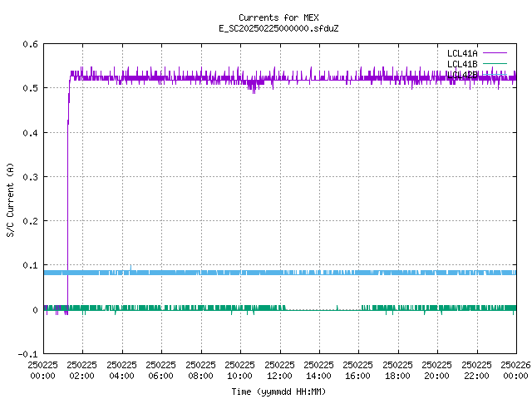
Task: Click the 250225 12:00 x-axis tick label
Action: click(x=279, y=370)
